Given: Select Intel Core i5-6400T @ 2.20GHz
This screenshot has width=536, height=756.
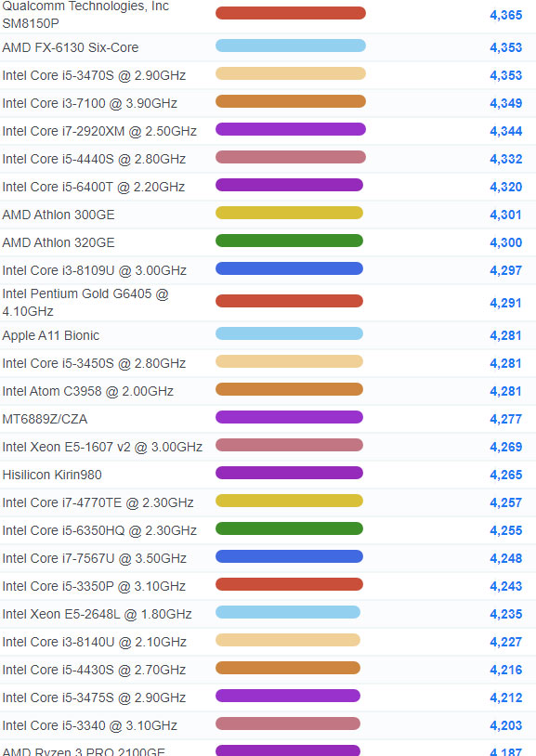Looking at the screenshot, I should (x=94, y=187).
